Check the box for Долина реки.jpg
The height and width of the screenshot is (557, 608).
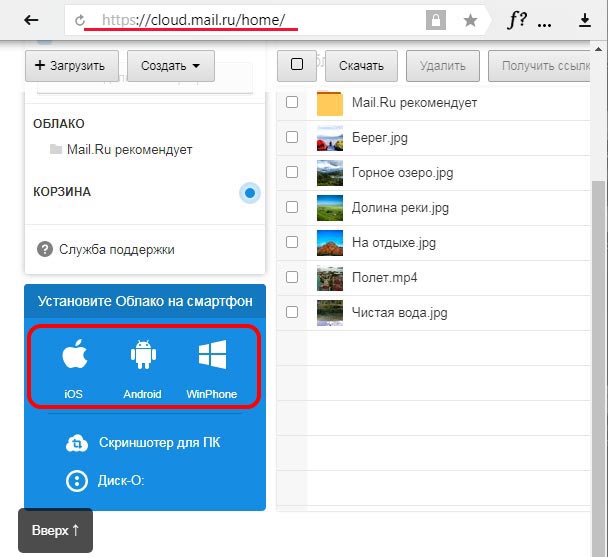tap(292, 207)
